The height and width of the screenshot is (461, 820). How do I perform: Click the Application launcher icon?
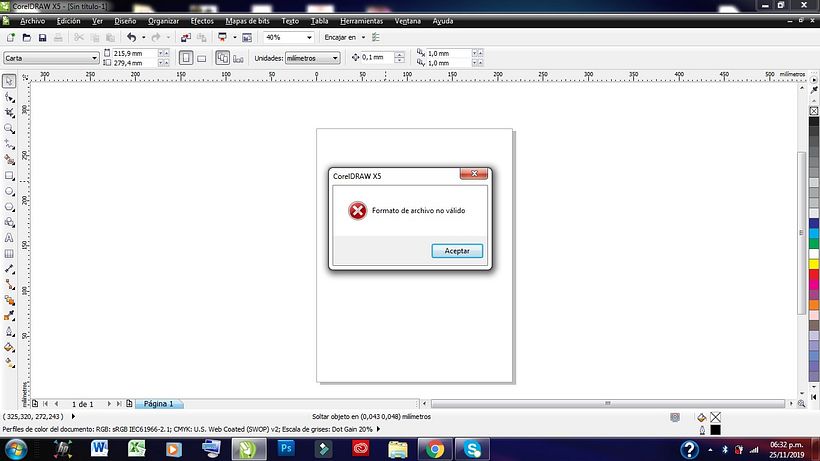[x=222, y=38]
